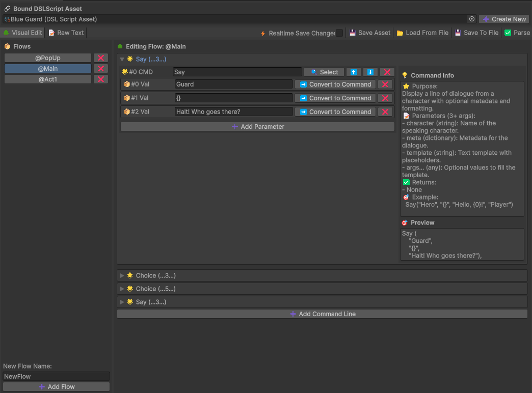Screen dimensions: 532x393
Task: Open the object picker for Blue Guard asset
Action: pyautogui.click(x=472, y=19)
